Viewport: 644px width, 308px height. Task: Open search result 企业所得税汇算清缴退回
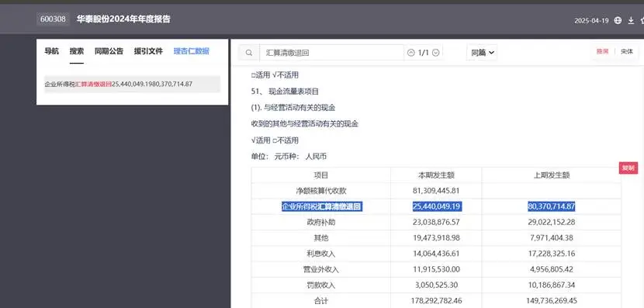click(132, 85)
